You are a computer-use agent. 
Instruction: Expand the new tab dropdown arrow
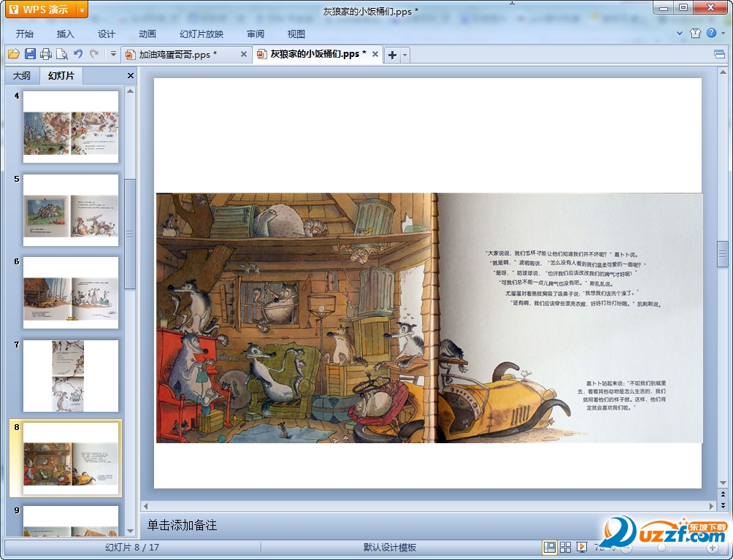coord(405,55)
